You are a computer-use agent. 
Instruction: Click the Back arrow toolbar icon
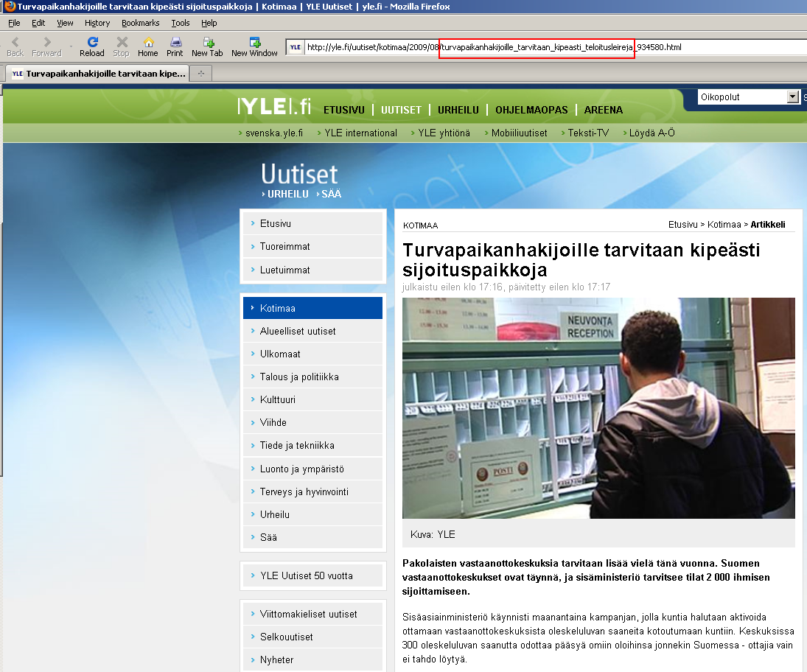(15, 43)
